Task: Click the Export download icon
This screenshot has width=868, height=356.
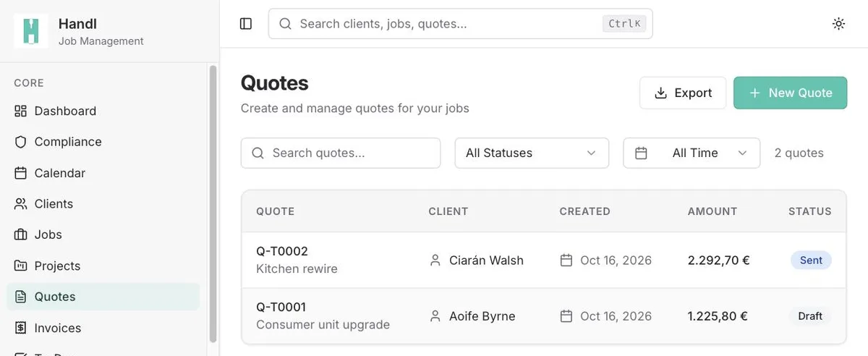Action: coord(660,93)
